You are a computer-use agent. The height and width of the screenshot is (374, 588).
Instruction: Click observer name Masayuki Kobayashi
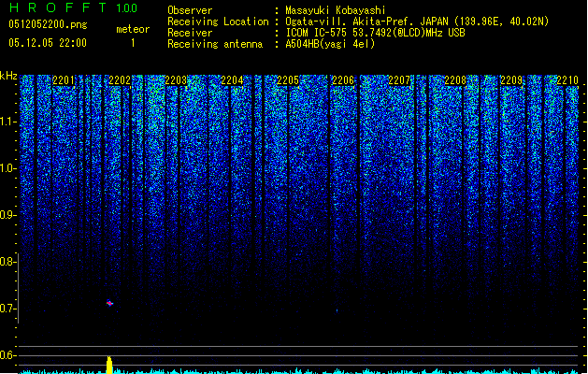(336, 10)
